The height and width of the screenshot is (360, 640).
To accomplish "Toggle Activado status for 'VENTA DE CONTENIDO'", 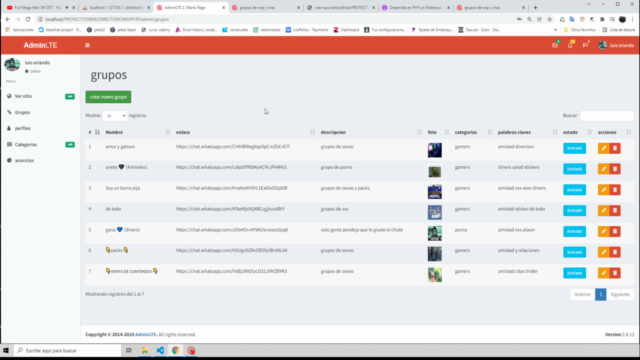I will [x=574, y=273].
